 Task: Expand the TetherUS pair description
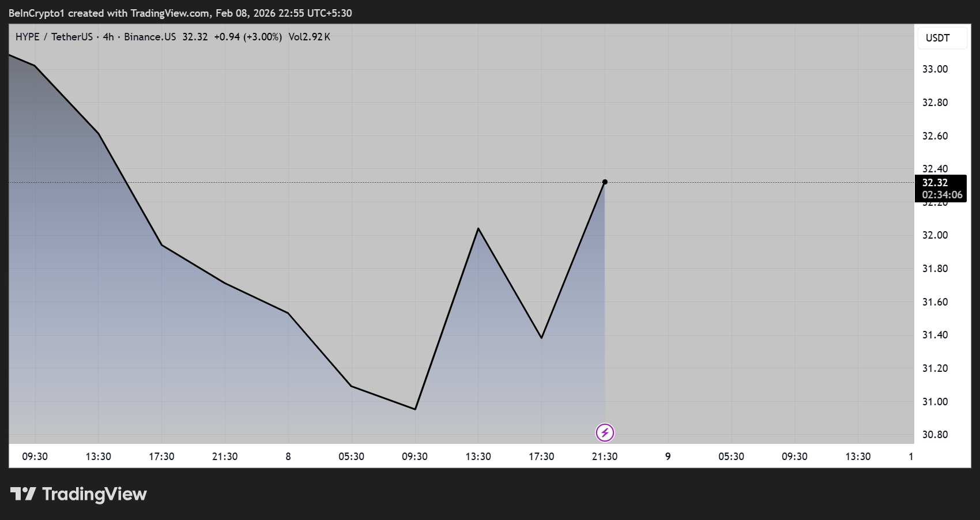coord(71,36)
